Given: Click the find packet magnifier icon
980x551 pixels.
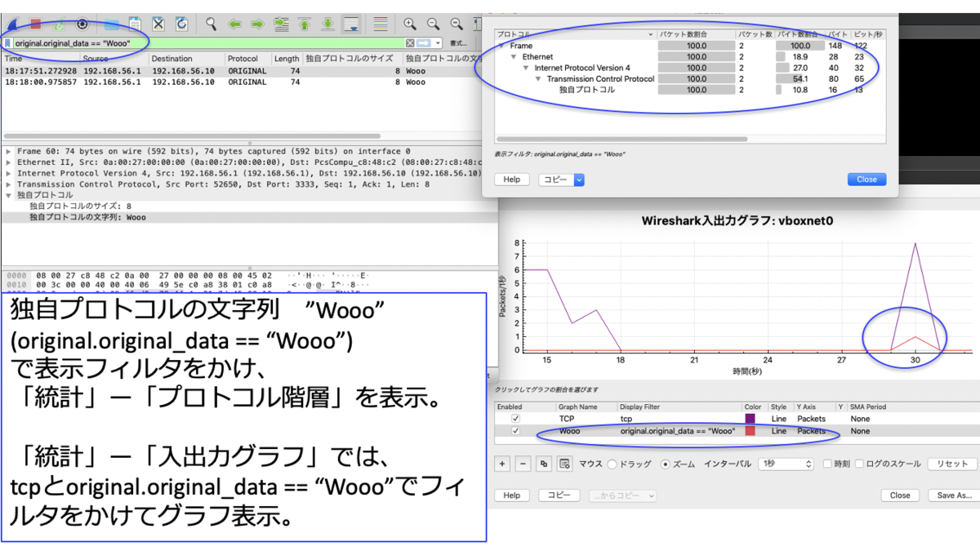Looking at the screenshot, I should coord(211,24).
